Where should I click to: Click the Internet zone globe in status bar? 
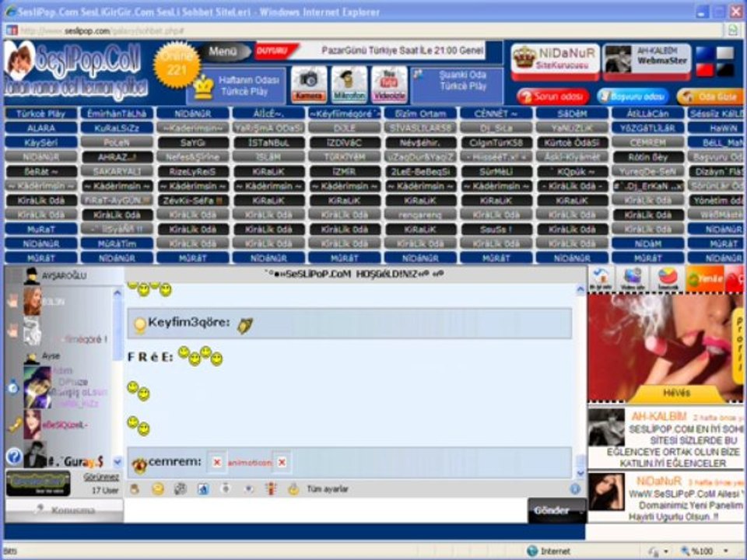pos(532,551)
